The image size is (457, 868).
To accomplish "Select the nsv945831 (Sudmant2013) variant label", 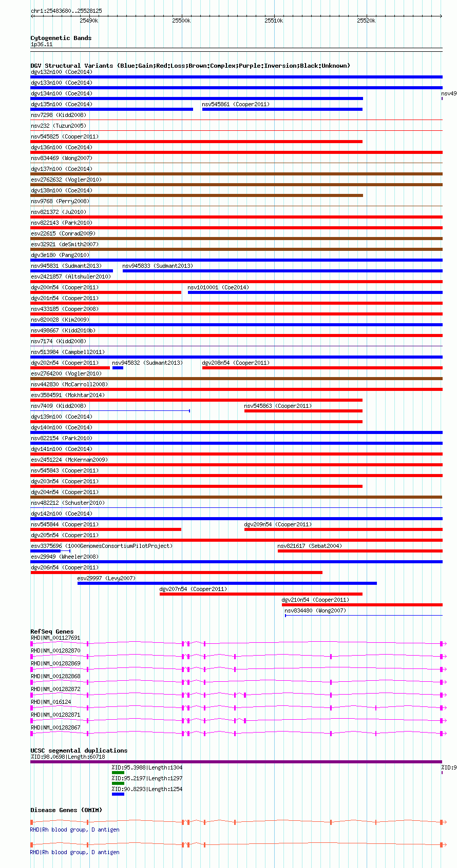I will pos(66,266).
